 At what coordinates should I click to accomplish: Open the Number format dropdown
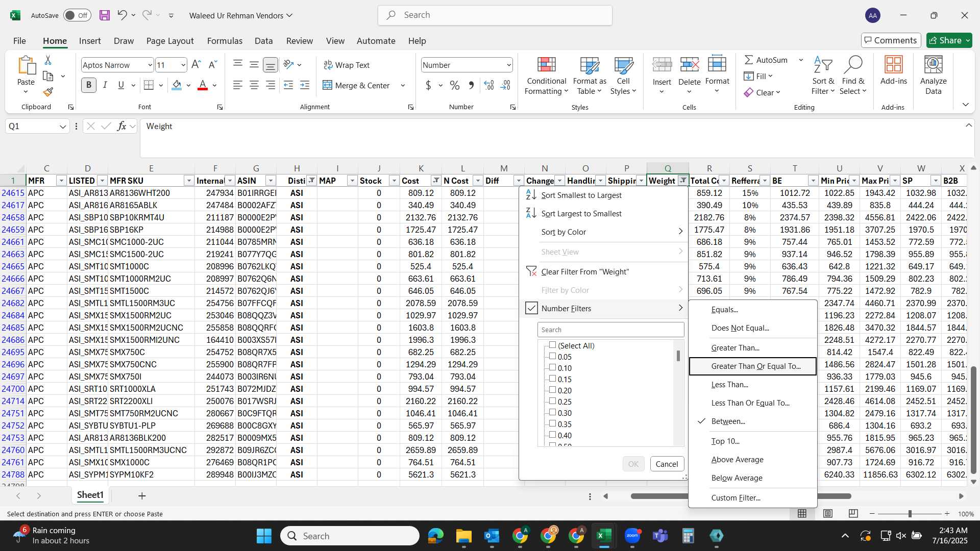[508, 65]
